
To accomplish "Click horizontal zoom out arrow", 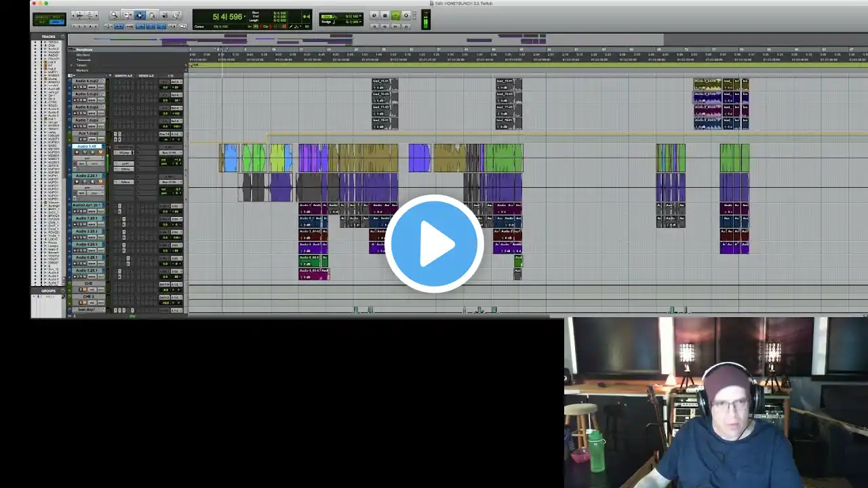I will pos(74,15).
